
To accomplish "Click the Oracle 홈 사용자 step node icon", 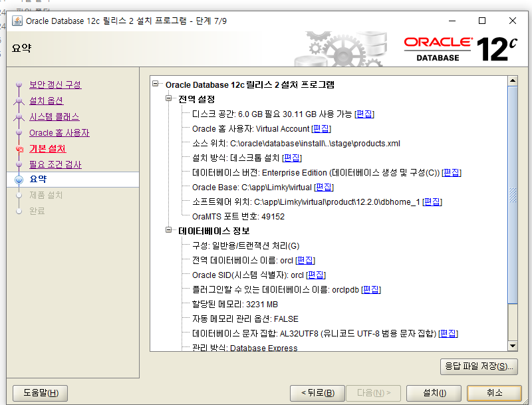I will tap(19, 132).
